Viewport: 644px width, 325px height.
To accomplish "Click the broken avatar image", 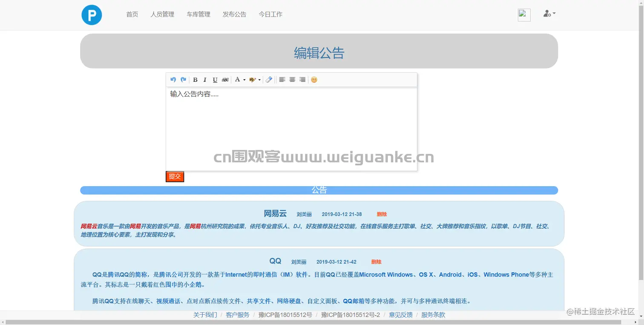I will (524, 15).
